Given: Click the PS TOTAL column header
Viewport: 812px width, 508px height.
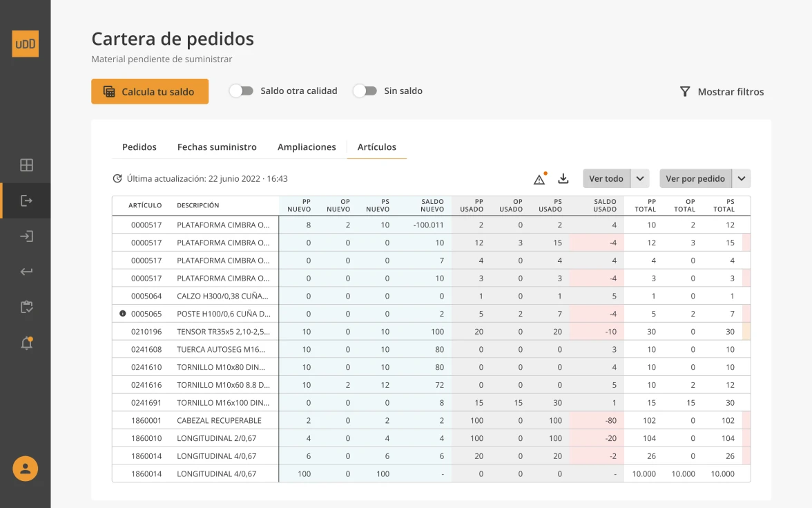Looking at the screenshot, I should 724,205.
